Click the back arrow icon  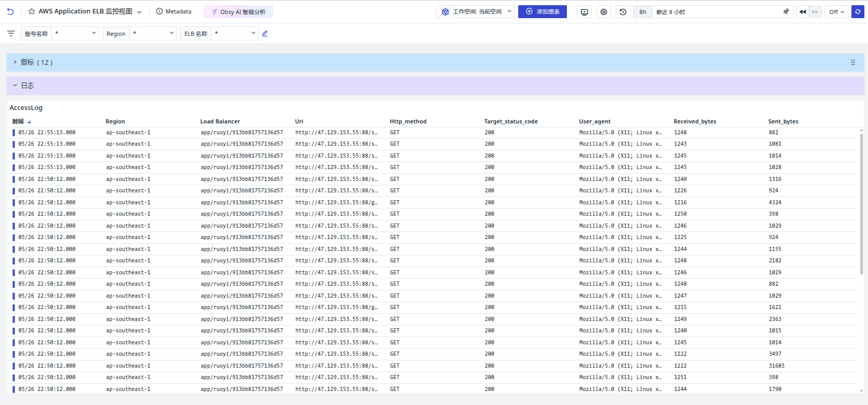[x=10, y=11]
